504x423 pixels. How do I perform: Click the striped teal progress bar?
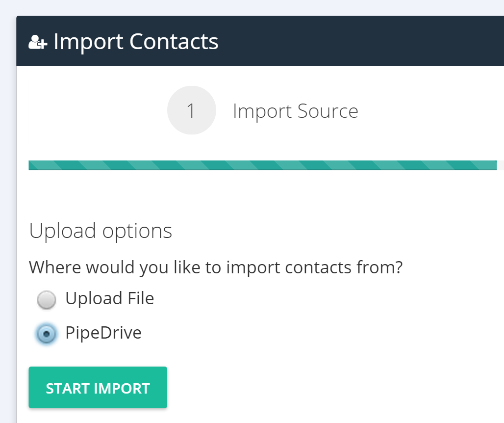(x=263, y=165)
